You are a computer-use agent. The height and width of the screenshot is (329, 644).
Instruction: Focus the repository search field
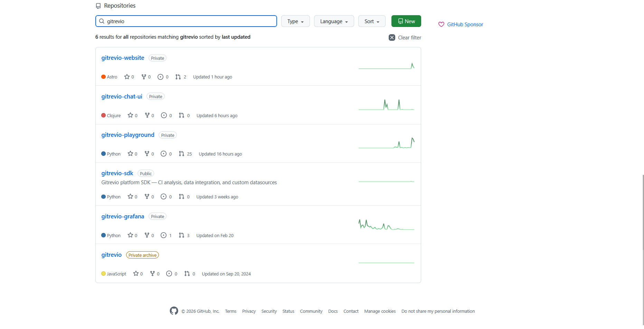click(x=186, y=21)
